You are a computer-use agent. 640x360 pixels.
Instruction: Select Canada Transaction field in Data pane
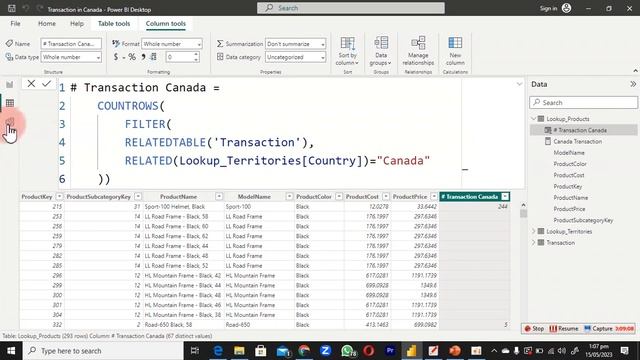pyautogui.click(x=578, y=141)
